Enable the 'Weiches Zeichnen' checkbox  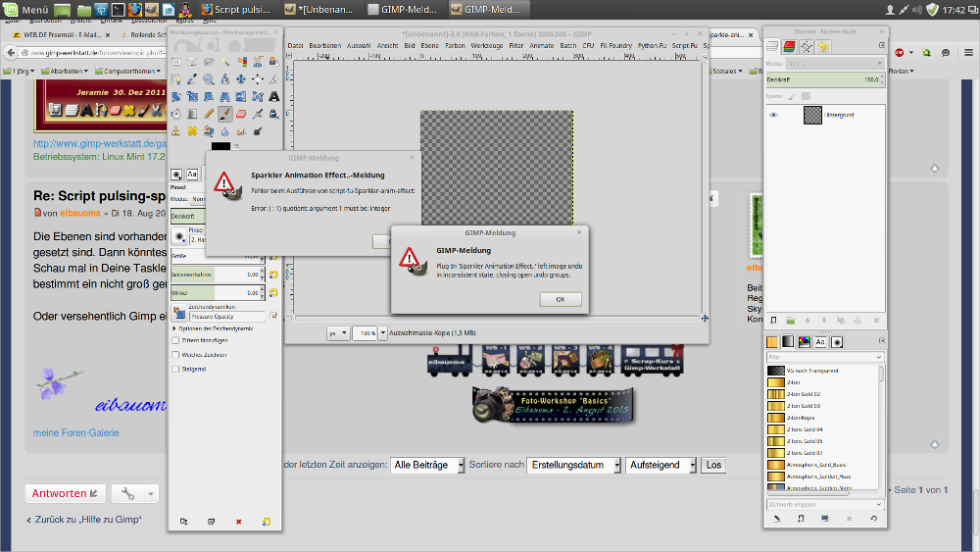click(175, 355)
